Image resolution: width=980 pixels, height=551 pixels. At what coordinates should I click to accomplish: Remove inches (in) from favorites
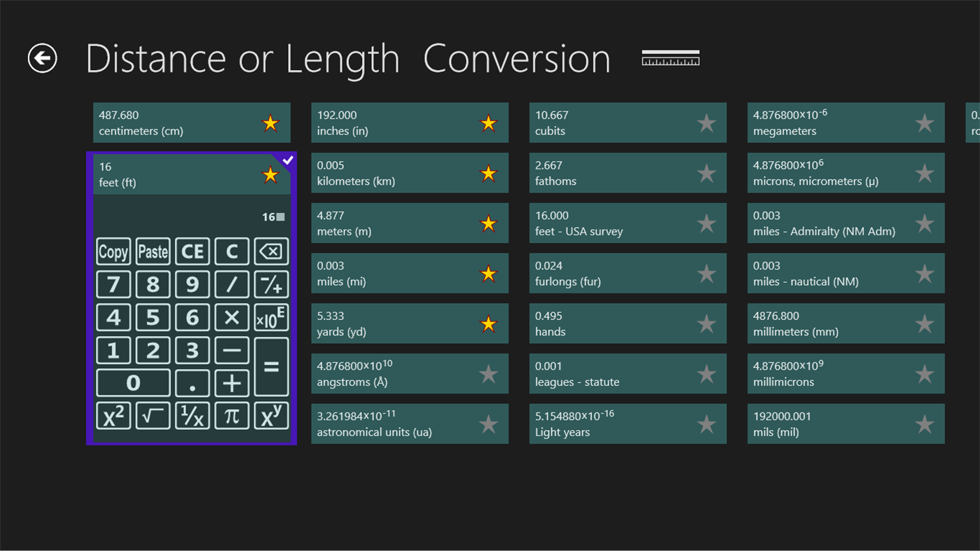(x=488, y=123)
